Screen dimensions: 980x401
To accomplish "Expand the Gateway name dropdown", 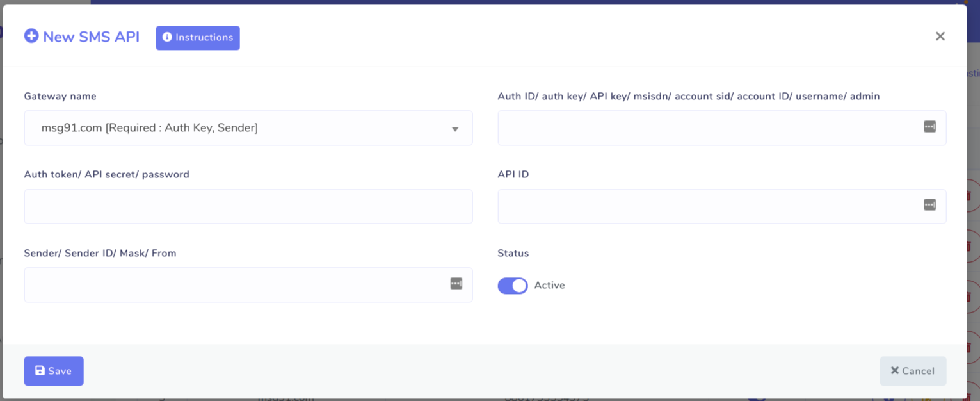I will (248, 128).
